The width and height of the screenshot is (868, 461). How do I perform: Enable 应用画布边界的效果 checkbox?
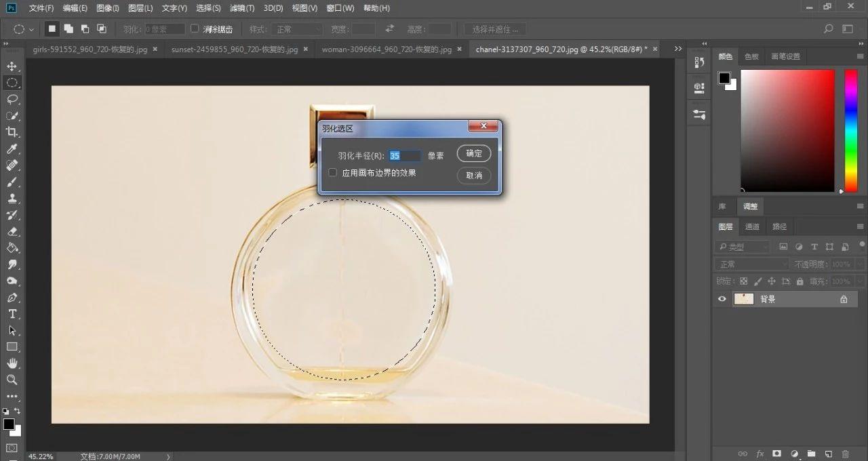tap(332, 173)
